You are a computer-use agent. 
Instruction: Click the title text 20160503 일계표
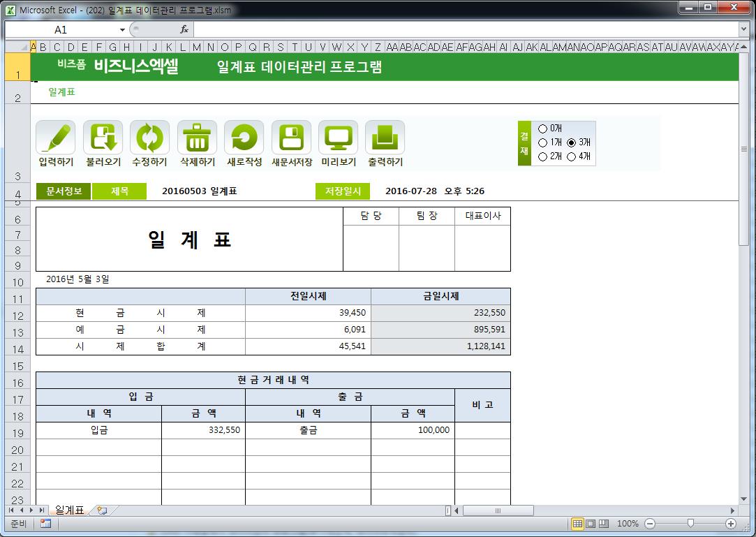pos(200,191)
